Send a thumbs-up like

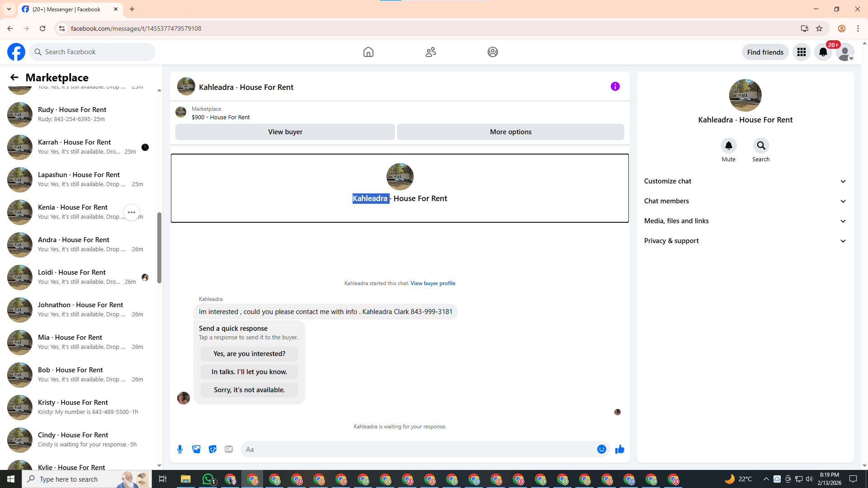tap(619, 449)
